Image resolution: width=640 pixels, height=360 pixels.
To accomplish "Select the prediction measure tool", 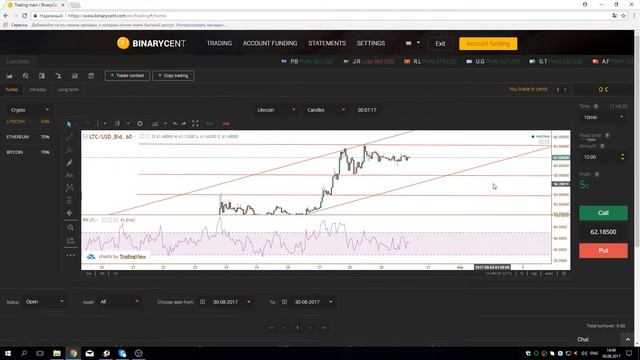I will click(x=69, y=200).
